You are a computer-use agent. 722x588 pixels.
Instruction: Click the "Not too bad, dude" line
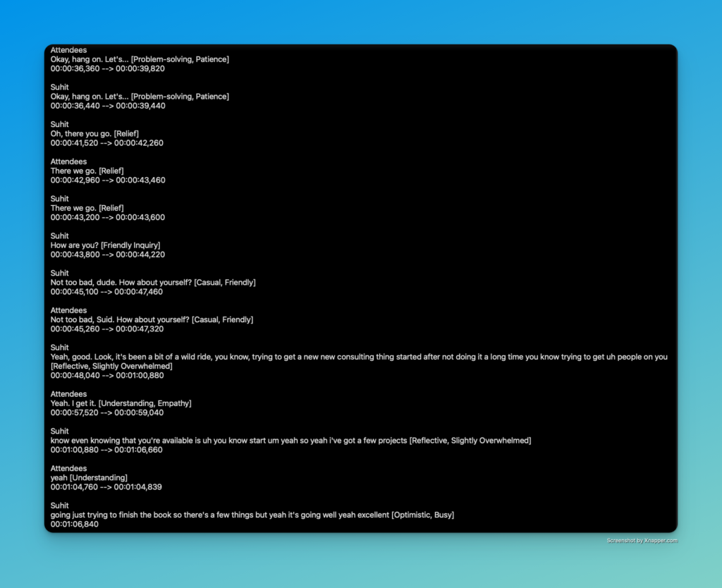pyautogui.click(x=153, y=283)
